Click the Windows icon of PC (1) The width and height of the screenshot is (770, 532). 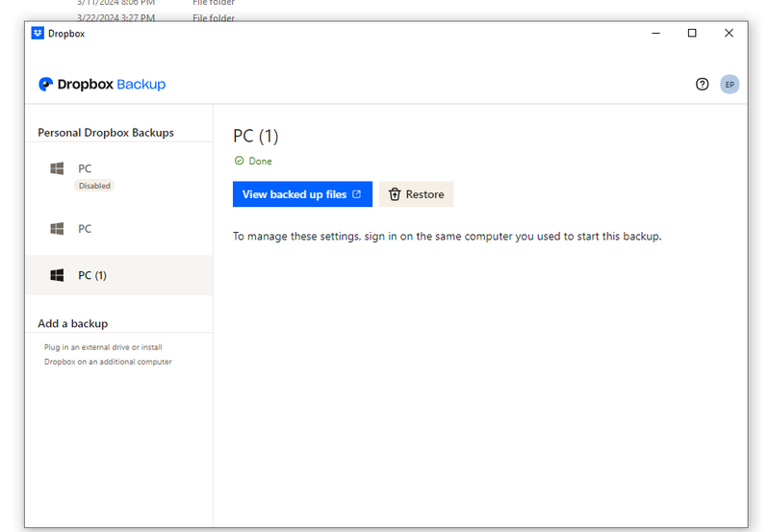[57, 275]
